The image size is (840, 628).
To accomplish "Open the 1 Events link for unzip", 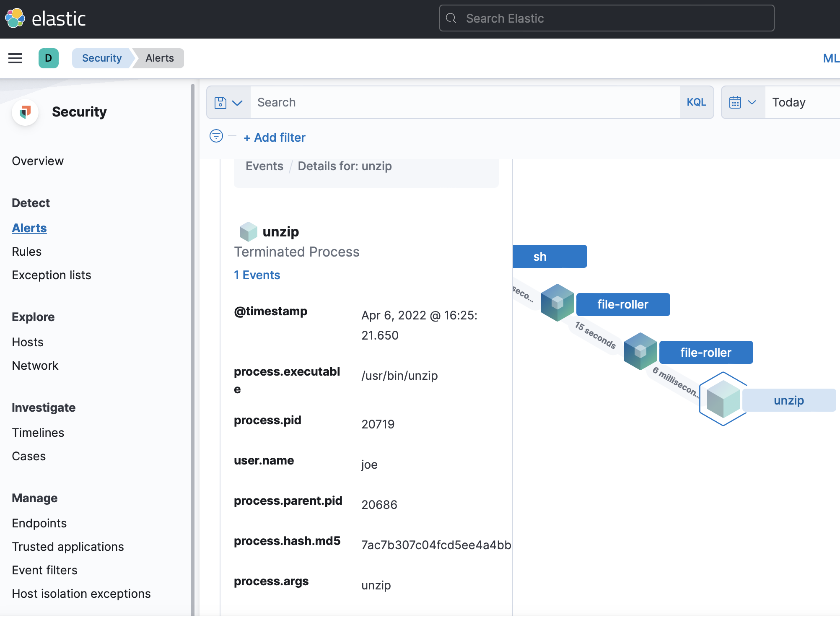I will click(257, 275).
